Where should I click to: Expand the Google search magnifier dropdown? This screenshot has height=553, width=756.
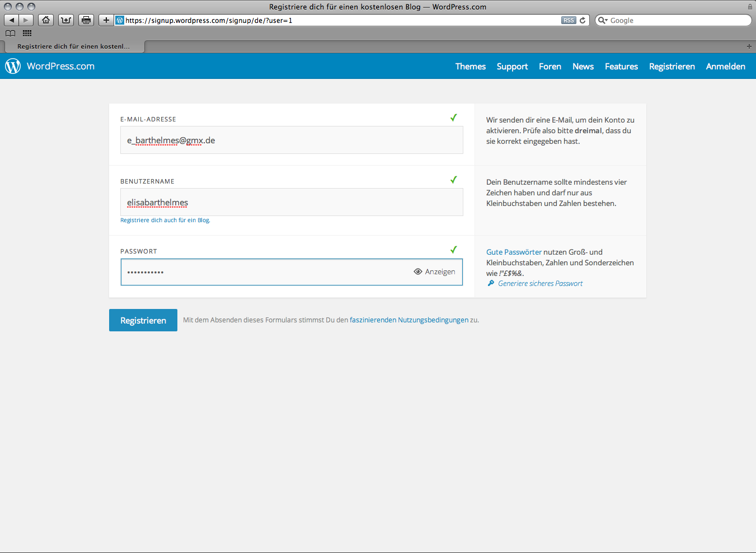[603, 20]
